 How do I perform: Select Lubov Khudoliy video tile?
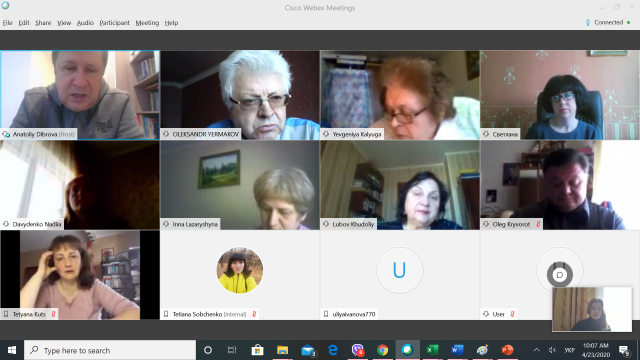pyautogui.click(x=400, y=185)
